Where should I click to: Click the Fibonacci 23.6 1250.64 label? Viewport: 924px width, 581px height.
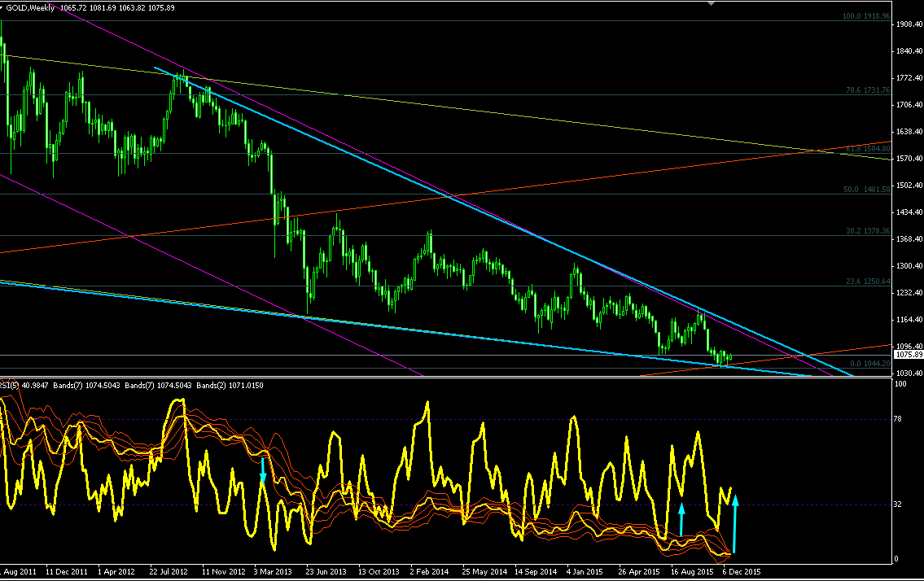(x=868, y=282)
